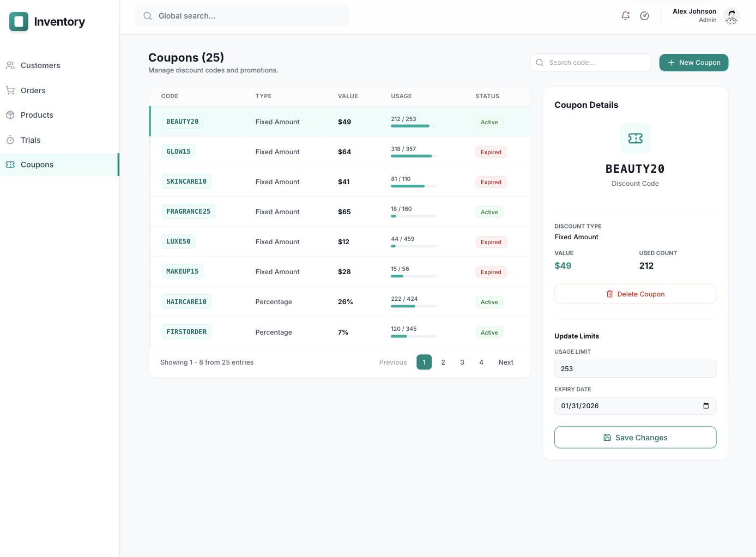Open the notifications bell icon
The image size is (756, 557).
click(x=625, y=16)
